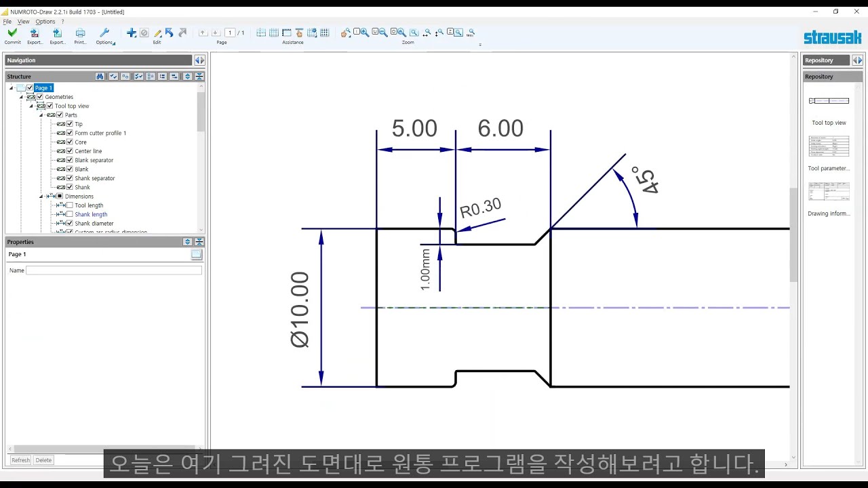Toggle the Tool top view checkbox in tree

click(50, 106)
